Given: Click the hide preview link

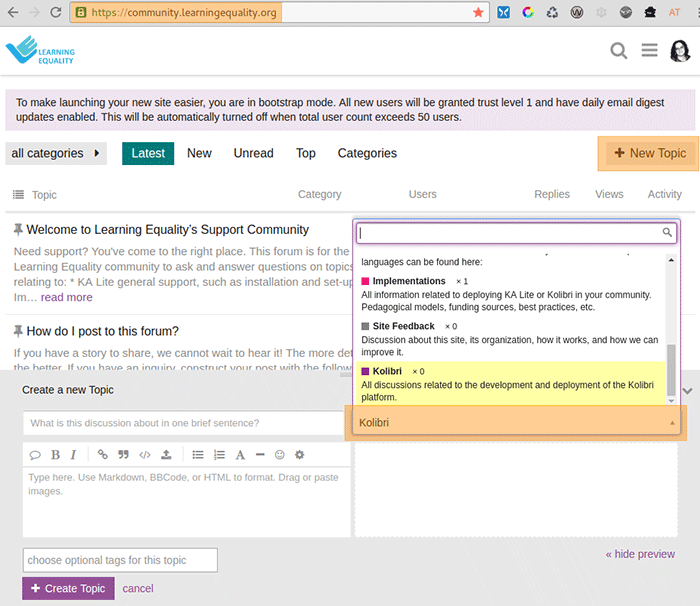Looking at the screenshot, I should click(x=640, y=554).
